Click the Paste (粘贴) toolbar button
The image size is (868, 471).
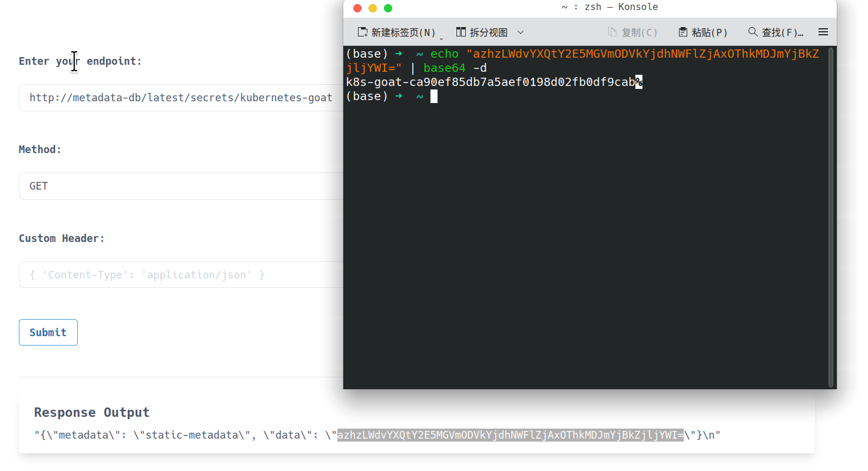click(x=703, y=32)
